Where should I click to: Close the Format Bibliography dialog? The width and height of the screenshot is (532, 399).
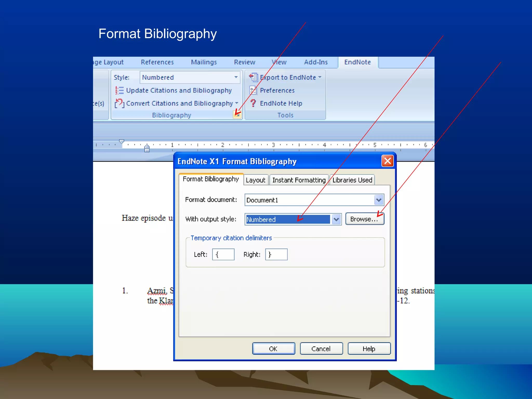pos(387,161)
